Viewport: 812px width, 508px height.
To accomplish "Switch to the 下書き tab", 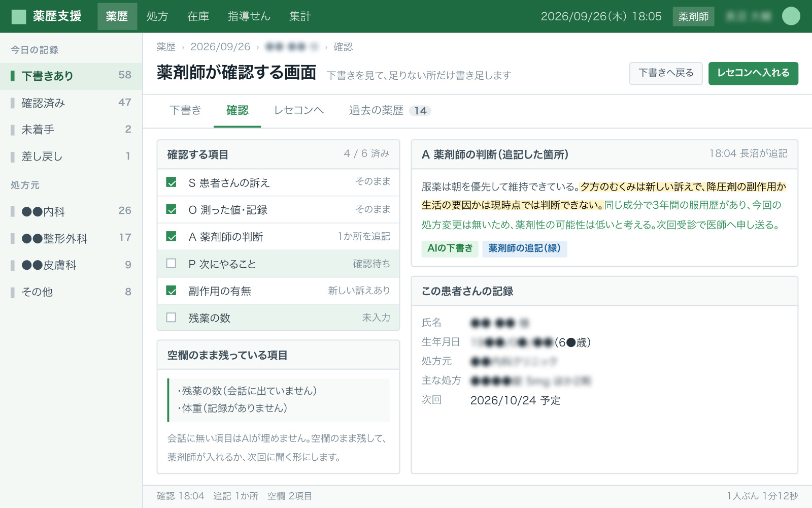I will [x=185, y=110].
